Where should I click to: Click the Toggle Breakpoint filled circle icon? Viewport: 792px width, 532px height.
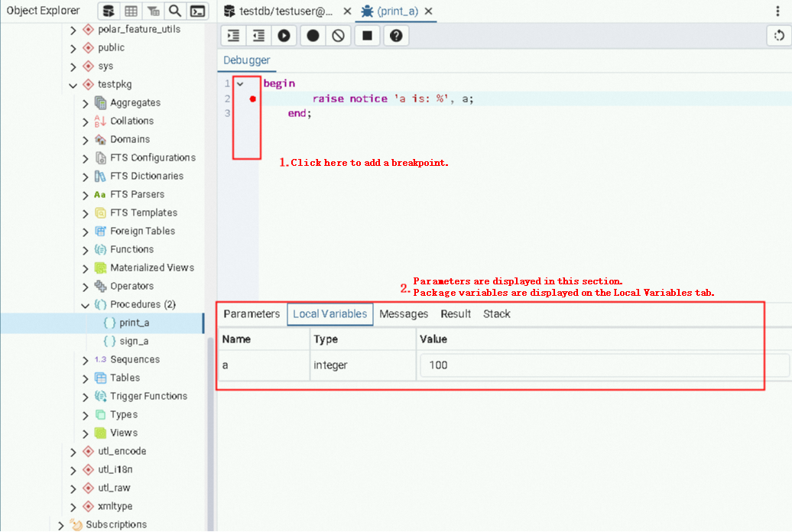[x=313, y=36]
